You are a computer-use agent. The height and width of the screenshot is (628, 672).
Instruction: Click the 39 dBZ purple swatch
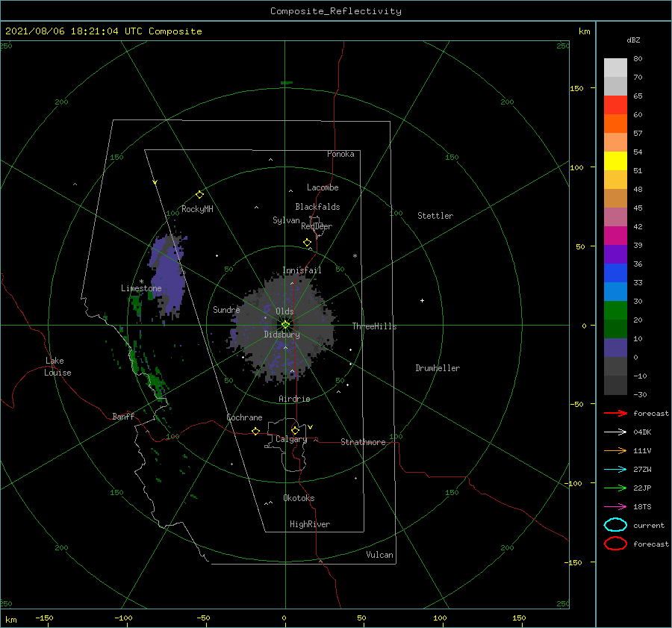click(615, 254)
